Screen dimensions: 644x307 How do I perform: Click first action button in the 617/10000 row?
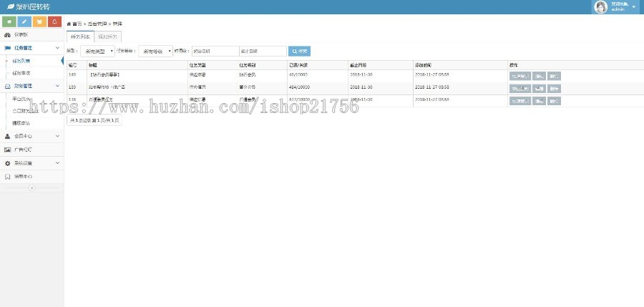520,101
